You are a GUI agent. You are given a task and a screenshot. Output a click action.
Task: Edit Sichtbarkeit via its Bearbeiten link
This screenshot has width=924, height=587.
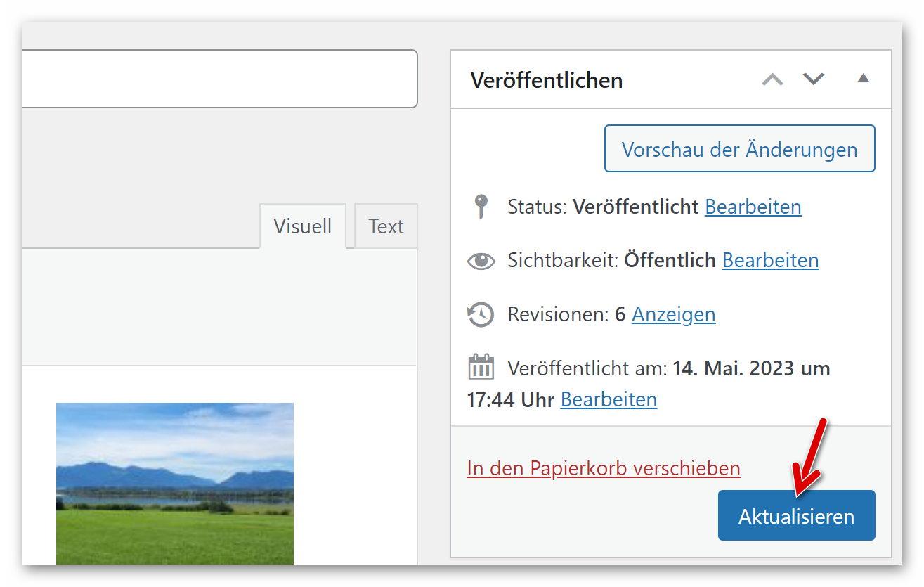tap(770, 260)
